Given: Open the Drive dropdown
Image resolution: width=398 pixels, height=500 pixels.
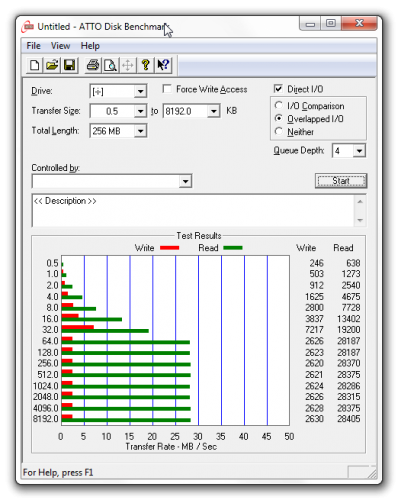Looking at the screenshot, I should 141,91.
